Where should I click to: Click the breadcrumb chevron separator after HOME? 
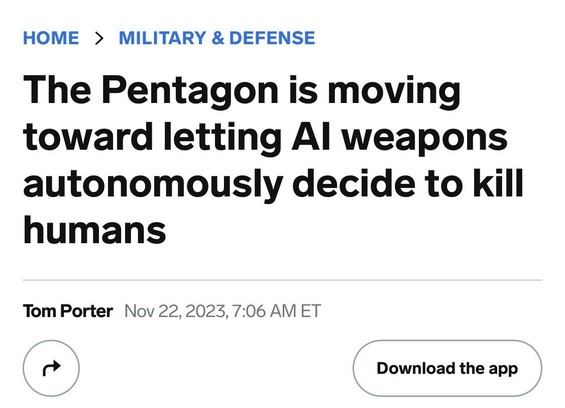pyautogui.click(x=99, y=38)
